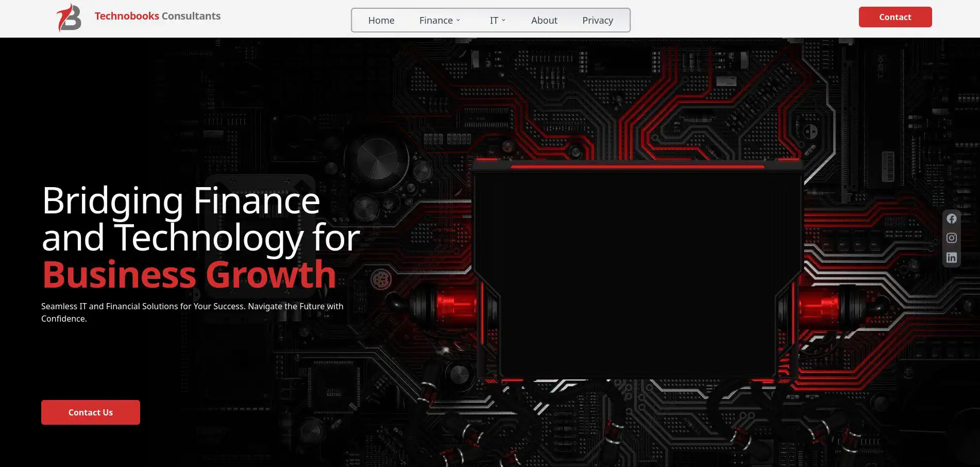Open the Facebook social link
This screenshot has height=467, width=980.
[x=951, y=219]
